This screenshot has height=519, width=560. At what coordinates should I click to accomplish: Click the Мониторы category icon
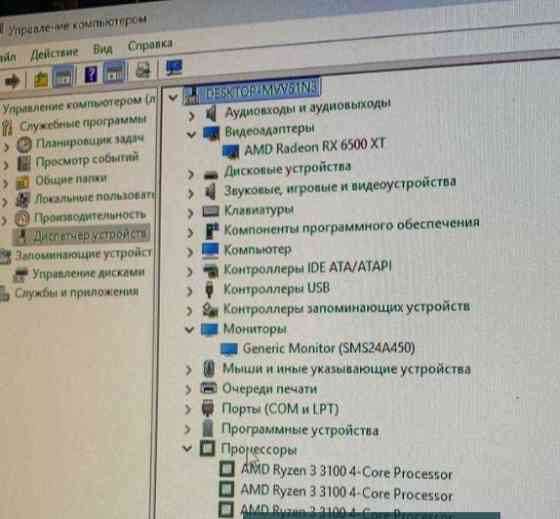[209, 329]
